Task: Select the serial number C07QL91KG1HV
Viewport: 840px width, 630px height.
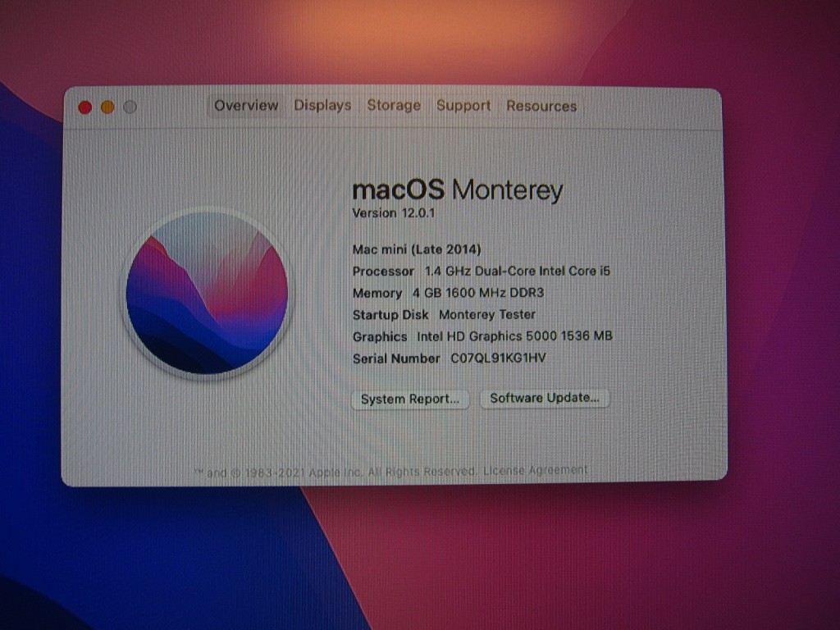Action: [x=498, y=358]
